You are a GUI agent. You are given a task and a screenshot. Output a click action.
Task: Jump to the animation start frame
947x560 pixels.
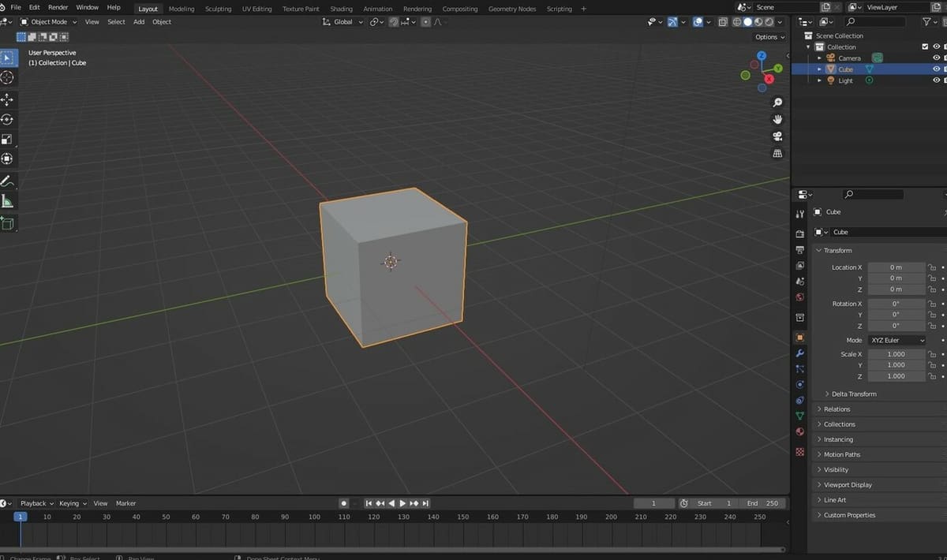[369, 503]
